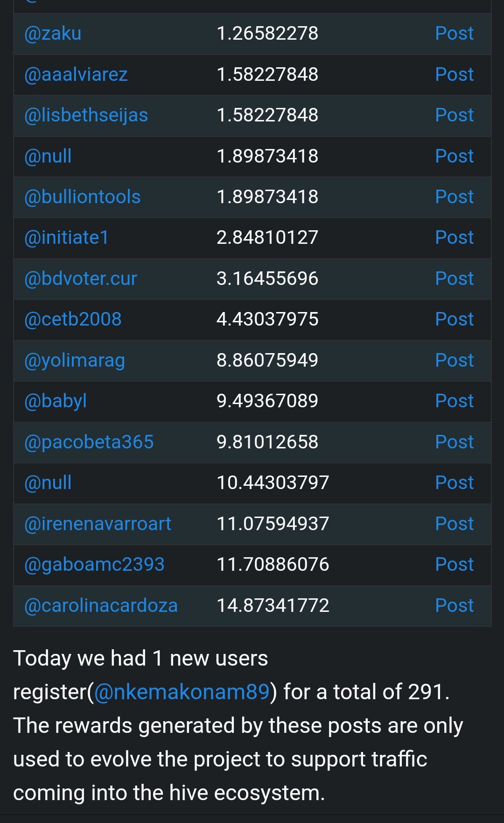Open the @nkemakonam89 new user link

pyautogui.click(x=182, y=692)
